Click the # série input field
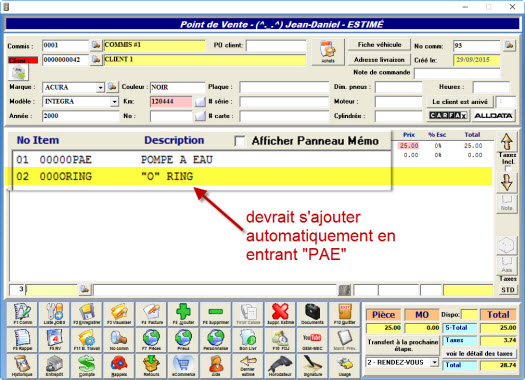525x380 pixels. click(x=284, y=101)
